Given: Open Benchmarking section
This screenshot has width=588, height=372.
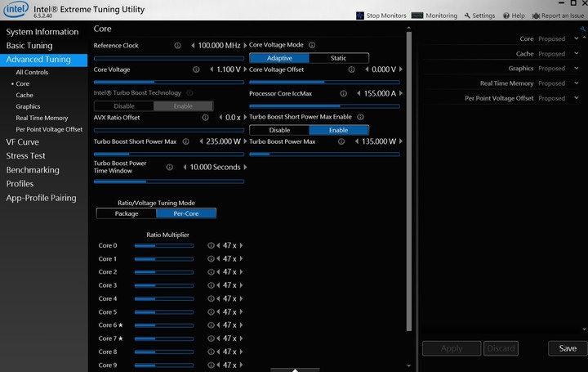Looking at the screenshot, I should coord(33,170).
